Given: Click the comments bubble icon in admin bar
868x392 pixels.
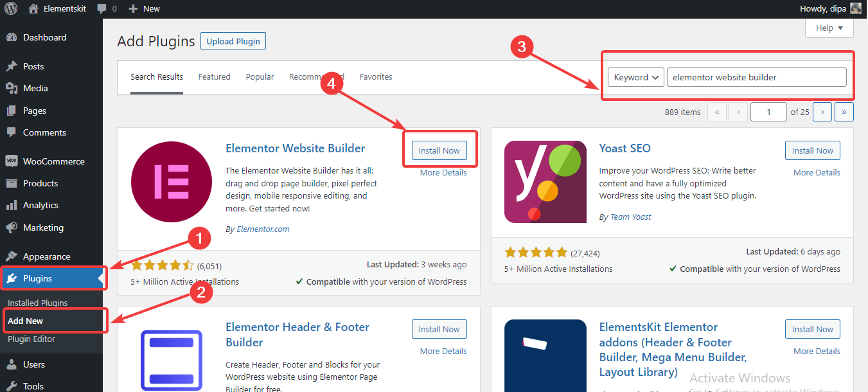Looking at the screenshot, I should coord(102,9).
